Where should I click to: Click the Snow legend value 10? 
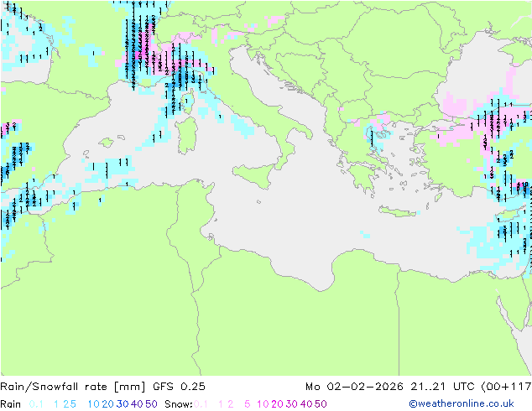click(263, 404)
